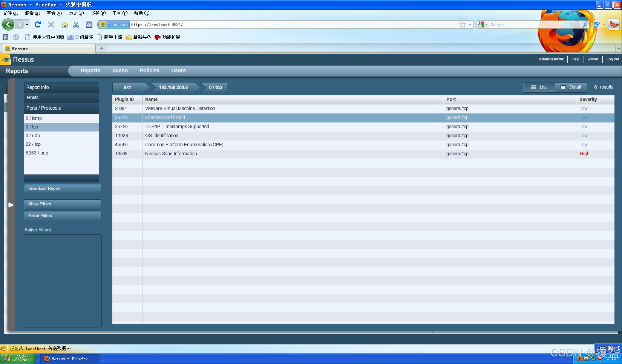Open the Users tab

click(x=179, y=70)
